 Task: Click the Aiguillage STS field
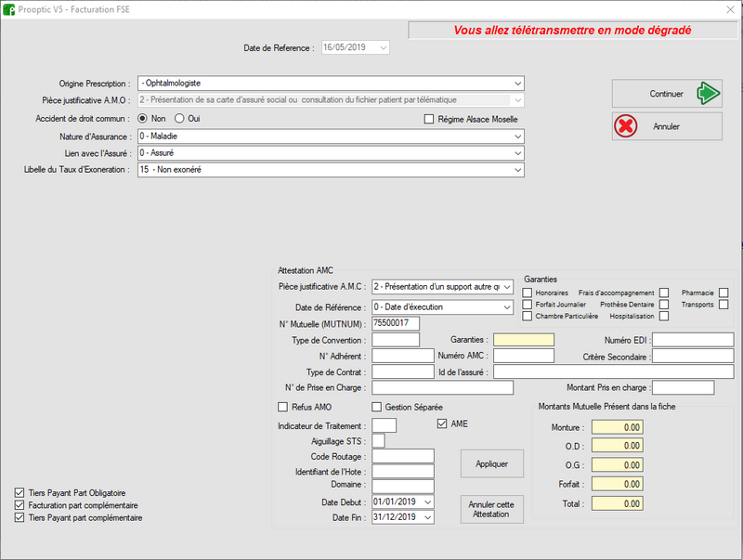coord(378,441)
